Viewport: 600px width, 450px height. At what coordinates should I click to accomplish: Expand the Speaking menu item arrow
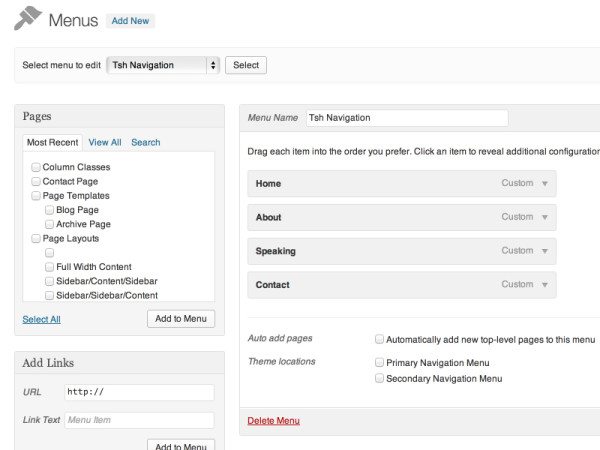click(x=545, y=251)
